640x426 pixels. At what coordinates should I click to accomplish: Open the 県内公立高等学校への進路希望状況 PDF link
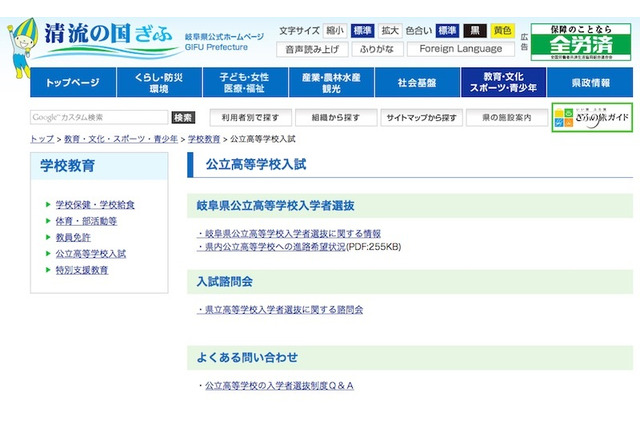pyautogui.click(x=271, y=247)
